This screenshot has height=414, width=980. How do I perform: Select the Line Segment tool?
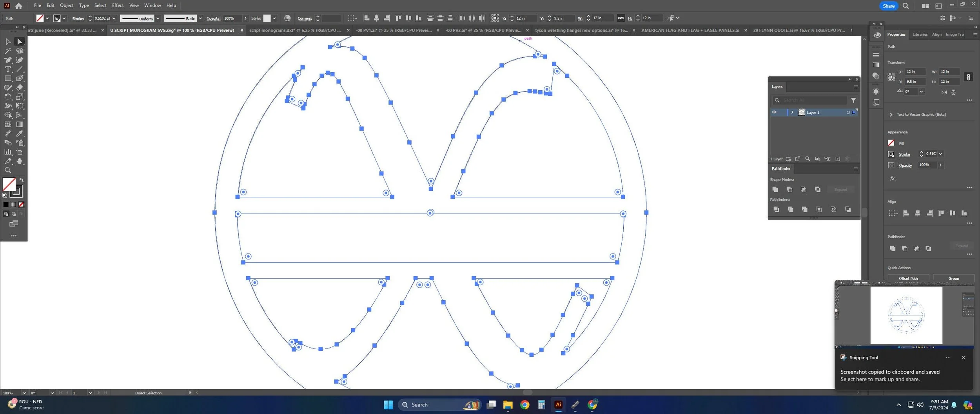coord(20,69)
